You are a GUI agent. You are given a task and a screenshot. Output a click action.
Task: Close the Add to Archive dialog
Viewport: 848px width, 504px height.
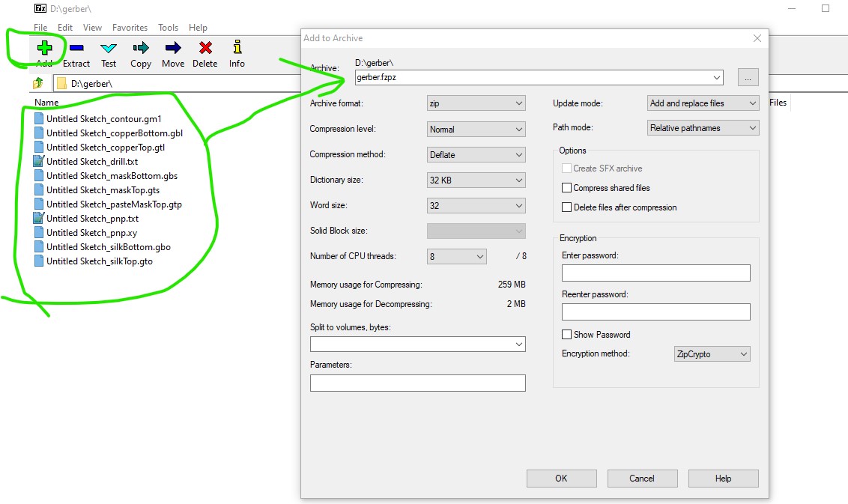(x=757, y=38)
